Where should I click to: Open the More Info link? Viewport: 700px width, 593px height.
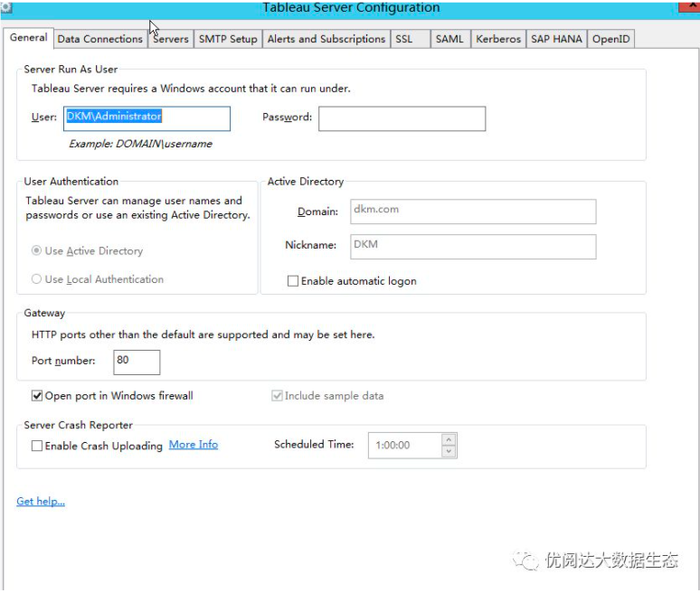coord(194,445)
